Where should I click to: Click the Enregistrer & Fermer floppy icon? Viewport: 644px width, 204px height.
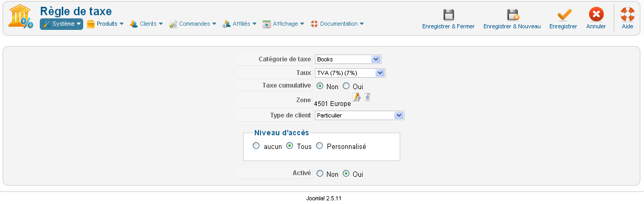[448, 14]
